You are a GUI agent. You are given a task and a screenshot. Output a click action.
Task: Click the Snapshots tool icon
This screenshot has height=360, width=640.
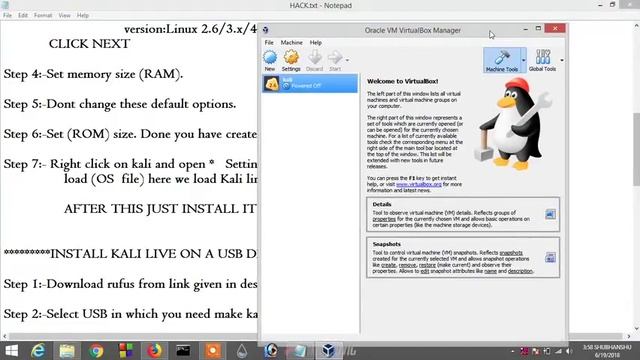pos(550,258)
